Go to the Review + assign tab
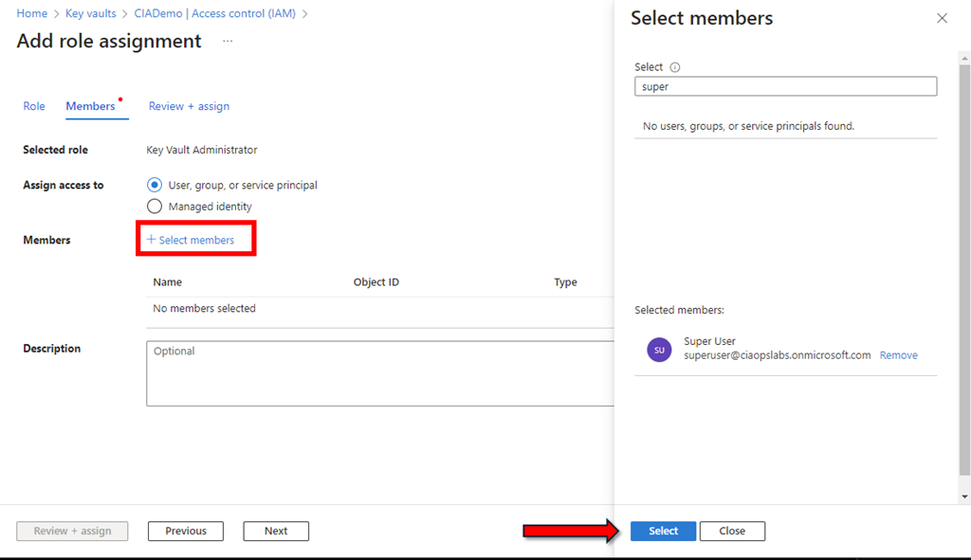The height and width of the screenshot is (560, 971). point(189,106)
